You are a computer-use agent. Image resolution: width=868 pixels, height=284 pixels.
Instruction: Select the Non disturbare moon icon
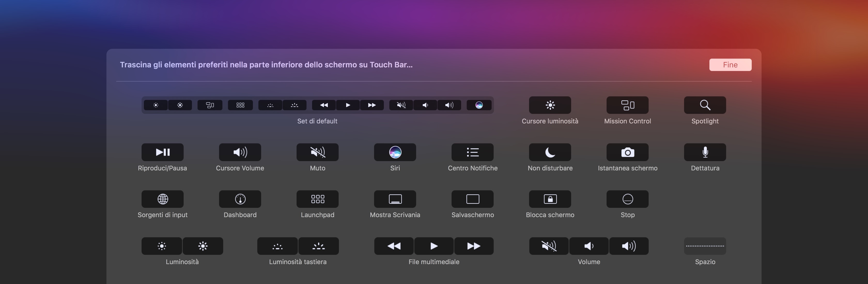(549, 152)
